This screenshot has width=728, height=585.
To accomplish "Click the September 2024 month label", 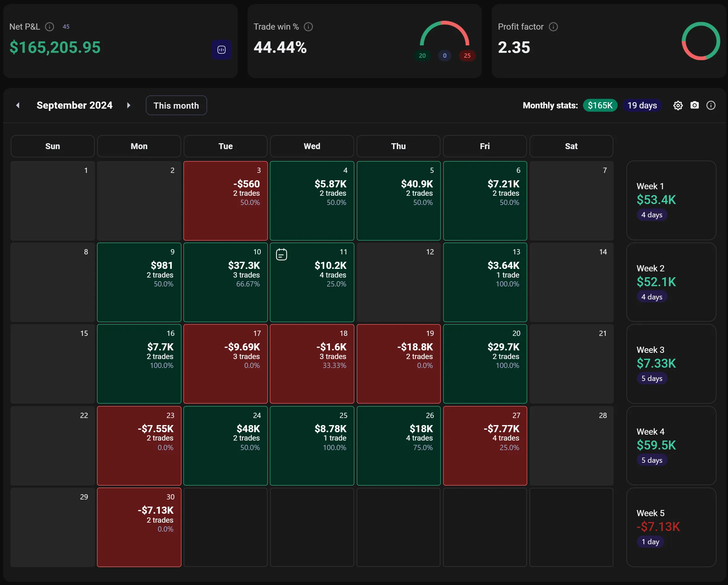I will [x=74, y=105].
